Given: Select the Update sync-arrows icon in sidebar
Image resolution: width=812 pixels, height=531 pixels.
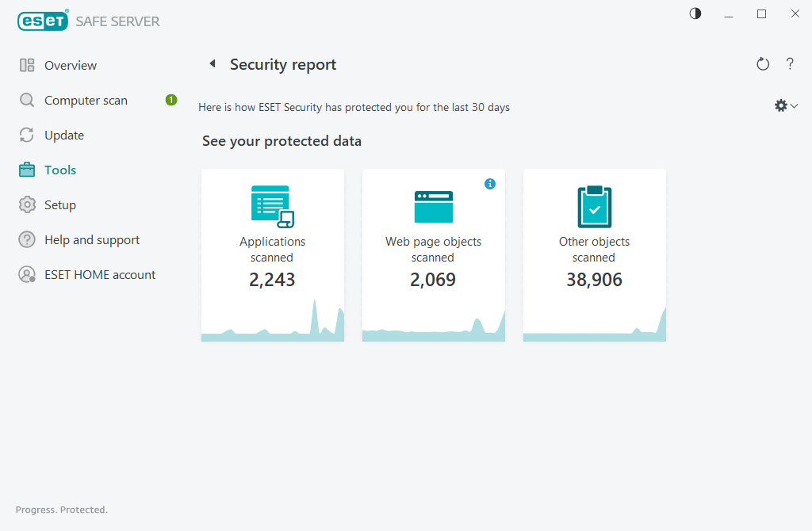Looking at the screenshot, I should click(26, 135).
